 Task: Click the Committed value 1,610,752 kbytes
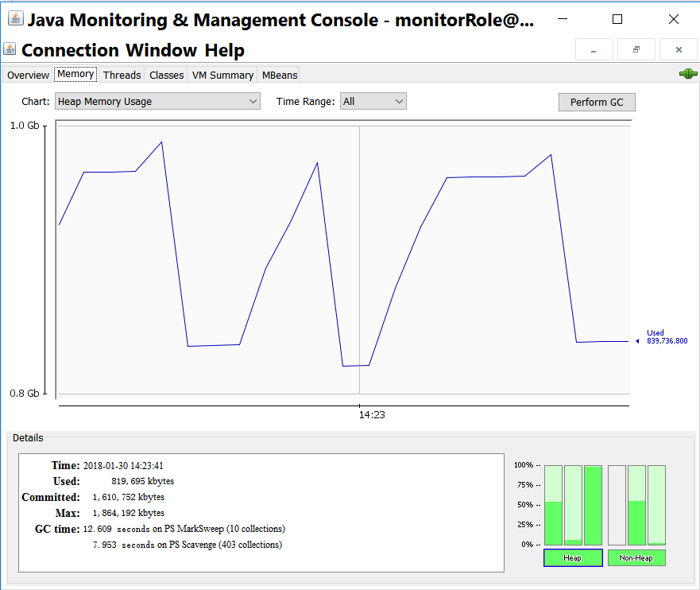coord(129,498)
